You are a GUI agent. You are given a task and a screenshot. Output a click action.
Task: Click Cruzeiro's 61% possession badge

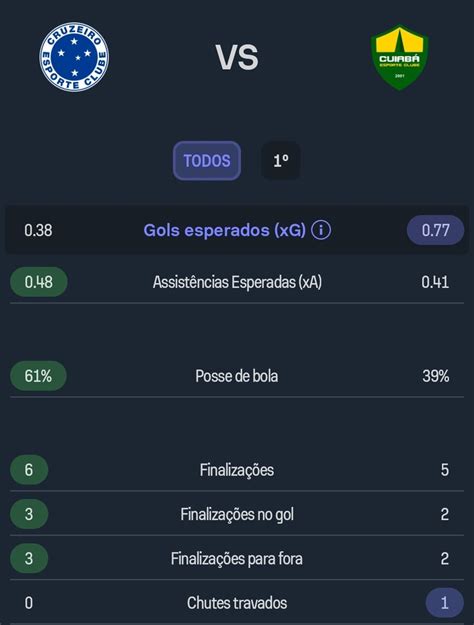(38, 375)
